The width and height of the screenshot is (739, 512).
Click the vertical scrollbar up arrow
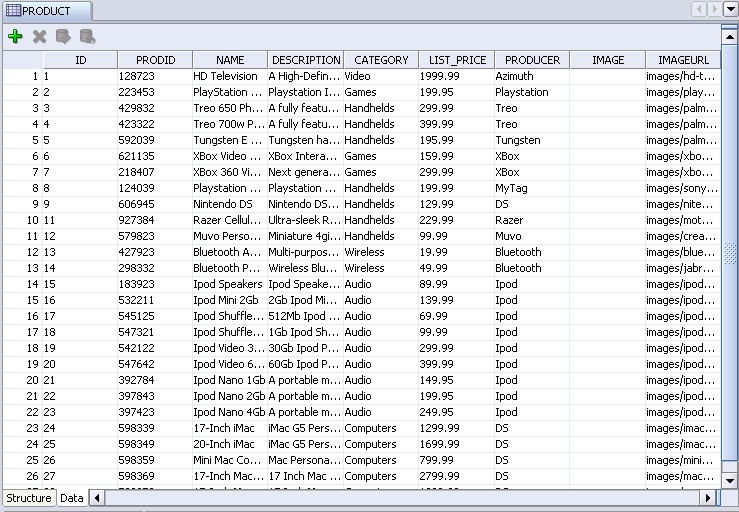pos(730,37)
